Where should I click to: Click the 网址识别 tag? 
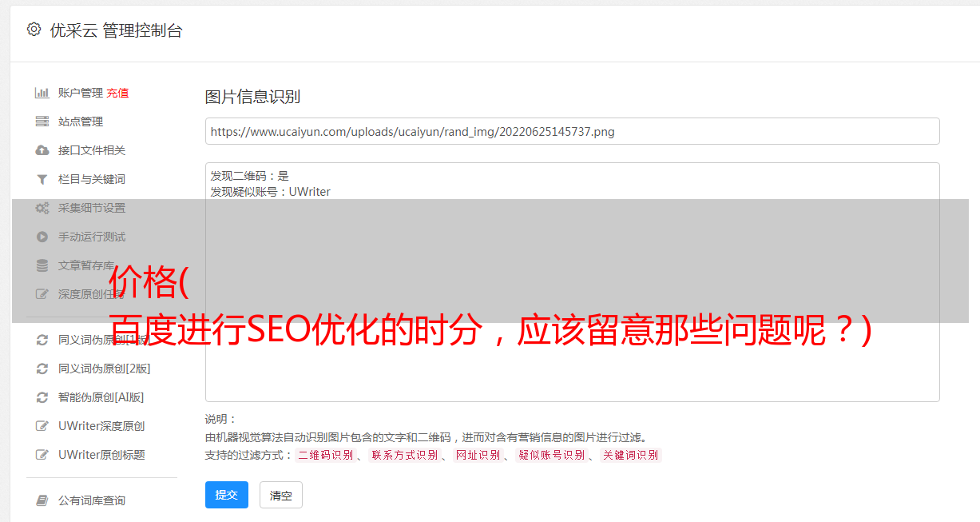click(x=478, y=455)
